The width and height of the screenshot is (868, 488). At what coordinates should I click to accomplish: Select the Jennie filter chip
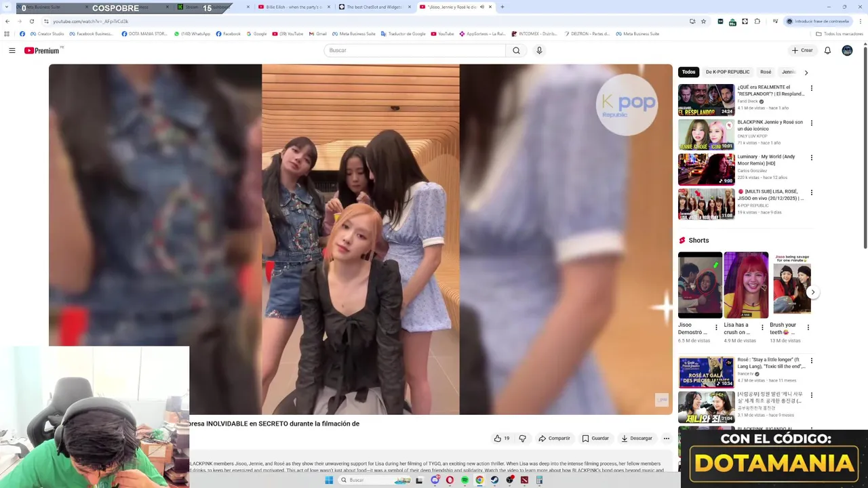(x=788, y=72)
